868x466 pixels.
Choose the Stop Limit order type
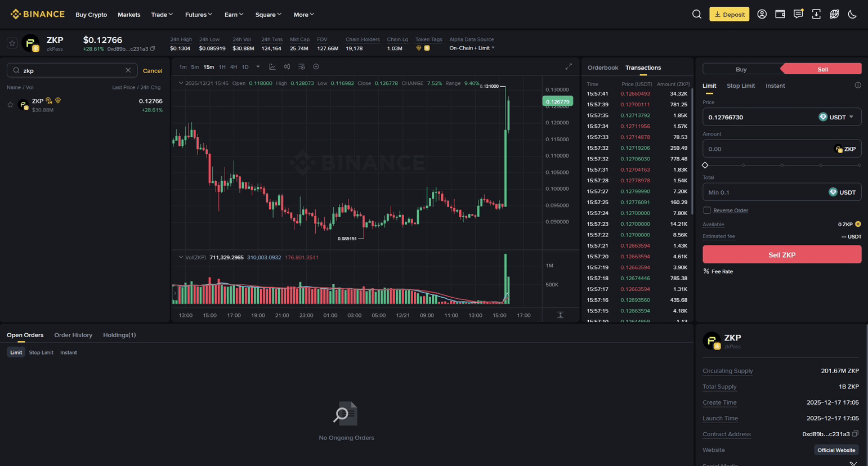(740, 86)
